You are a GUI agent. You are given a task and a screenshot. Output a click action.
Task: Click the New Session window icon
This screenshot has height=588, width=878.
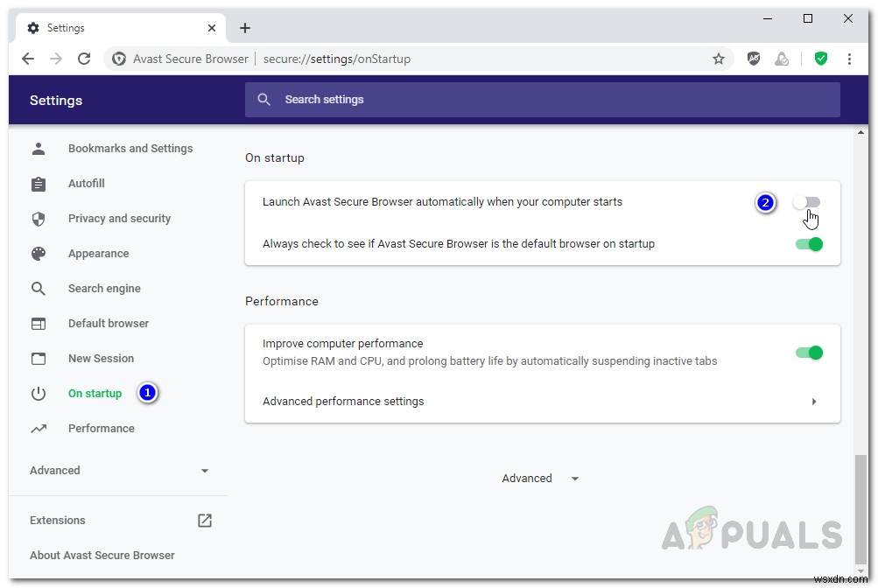(x=39, y=358)
